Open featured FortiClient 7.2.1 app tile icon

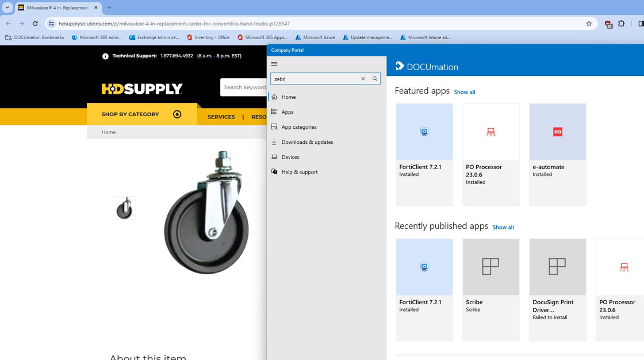(424, 132)
